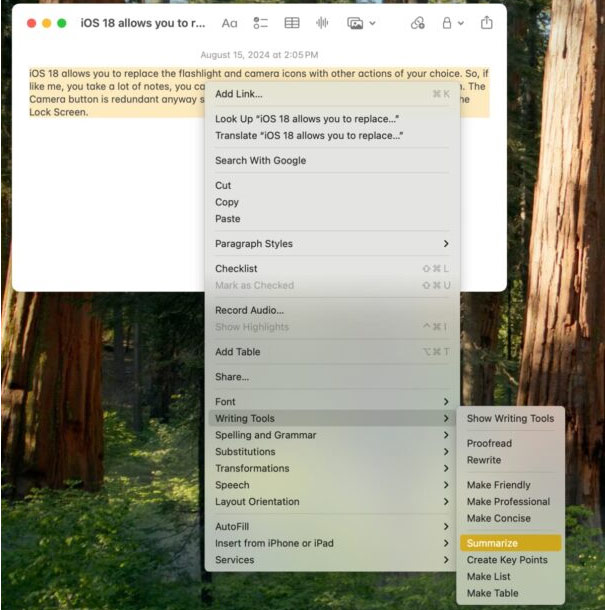This screenshot has width=605, height=610.
Task: Select Cut in the context menu
Action: click(332, 185)
